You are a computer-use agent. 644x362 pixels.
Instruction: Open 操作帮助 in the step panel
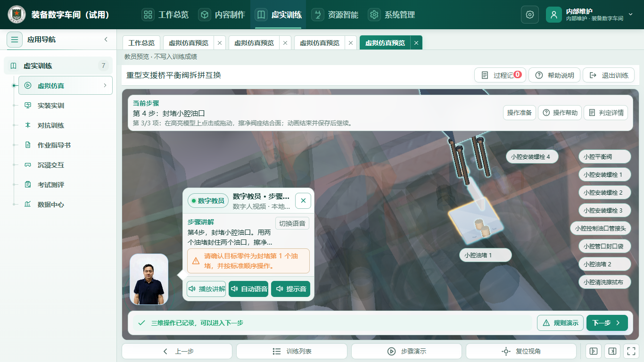point(560,113)
